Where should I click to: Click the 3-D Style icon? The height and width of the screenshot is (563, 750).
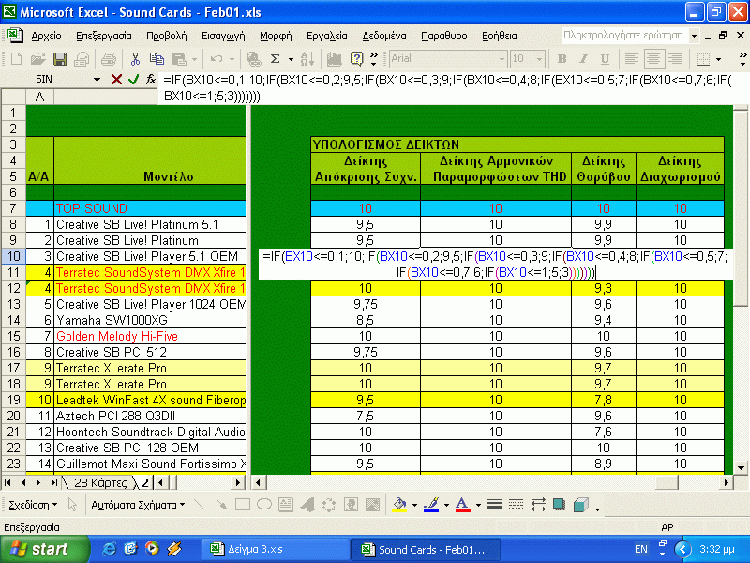(x=581, y=505)
